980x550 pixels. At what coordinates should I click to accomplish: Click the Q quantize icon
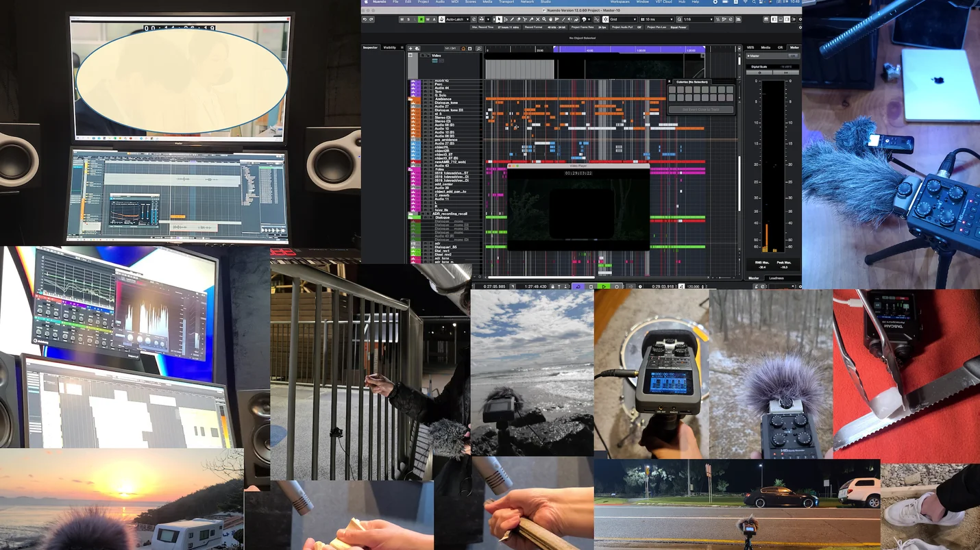679,19
